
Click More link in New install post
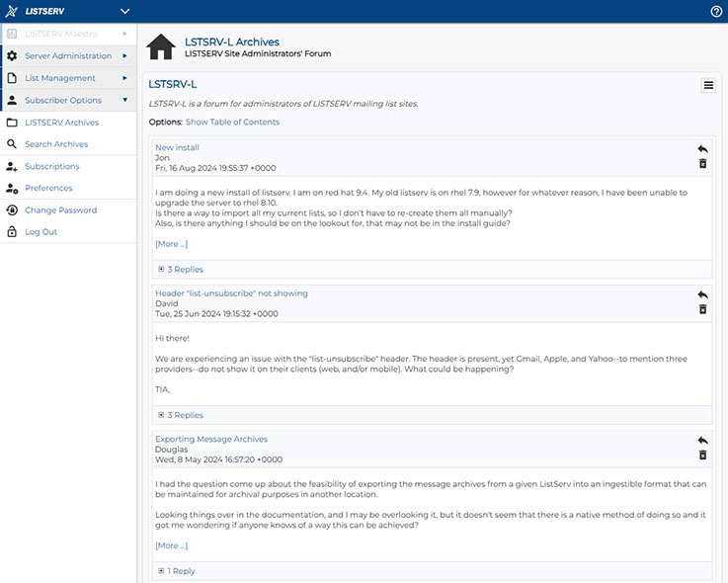pyautogui.click(x=171, y=244)
